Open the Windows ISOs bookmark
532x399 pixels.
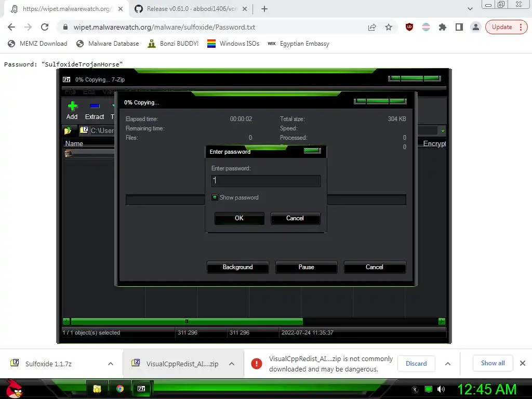click(233, 44)
